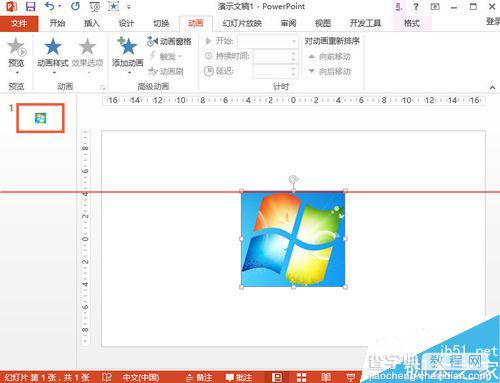Click the slide count text in the status bar
500x383 pixels.
47,377
